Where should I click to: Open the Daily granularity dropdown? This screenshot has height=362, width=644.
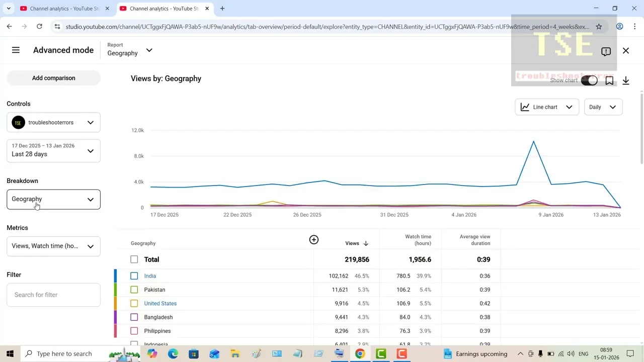tap(603, 107)
